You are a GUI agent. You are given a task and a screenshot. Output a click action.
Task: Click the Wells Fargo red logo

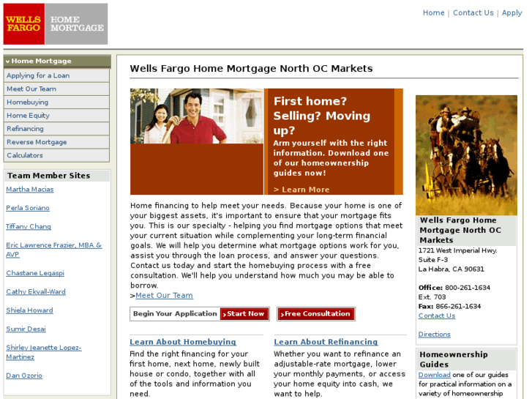coord(23,23)
